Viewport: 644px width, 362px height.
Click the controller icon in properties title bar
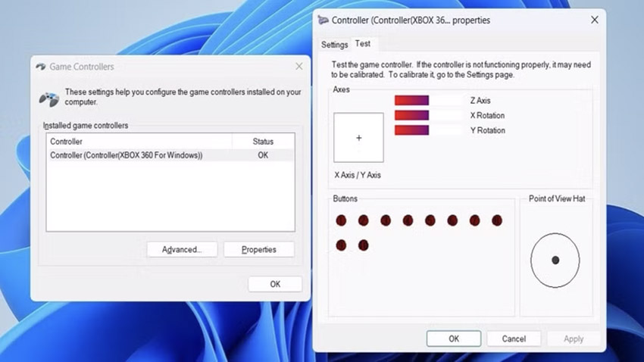[324, 20]
